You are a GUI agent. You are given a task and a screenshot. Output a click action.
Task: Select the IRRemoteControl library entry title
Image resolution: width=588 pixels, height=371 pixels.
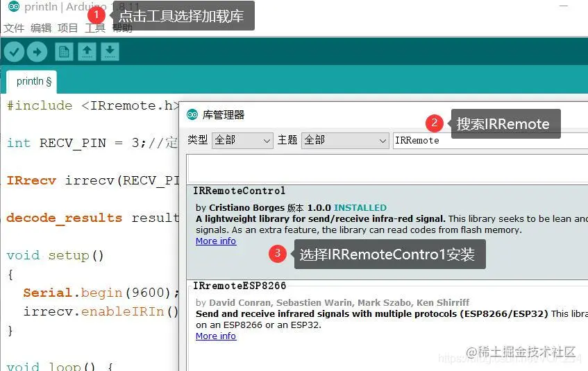click(240, 191)
